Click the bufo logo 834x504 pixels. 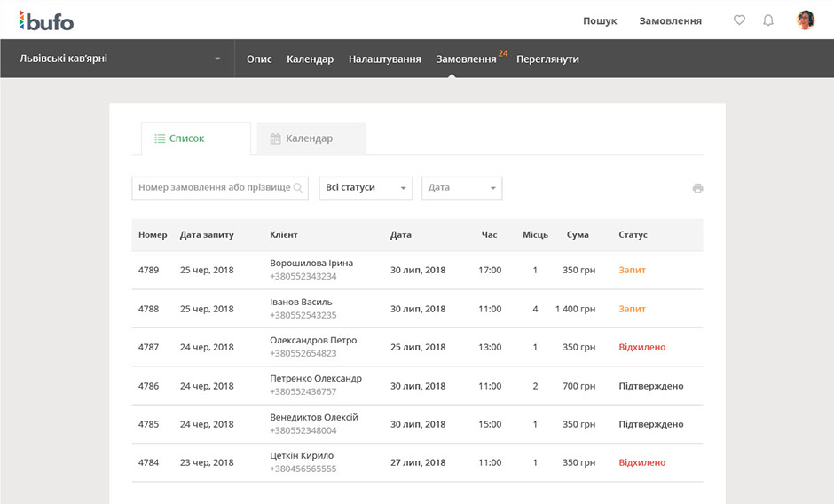coord(46,20)
